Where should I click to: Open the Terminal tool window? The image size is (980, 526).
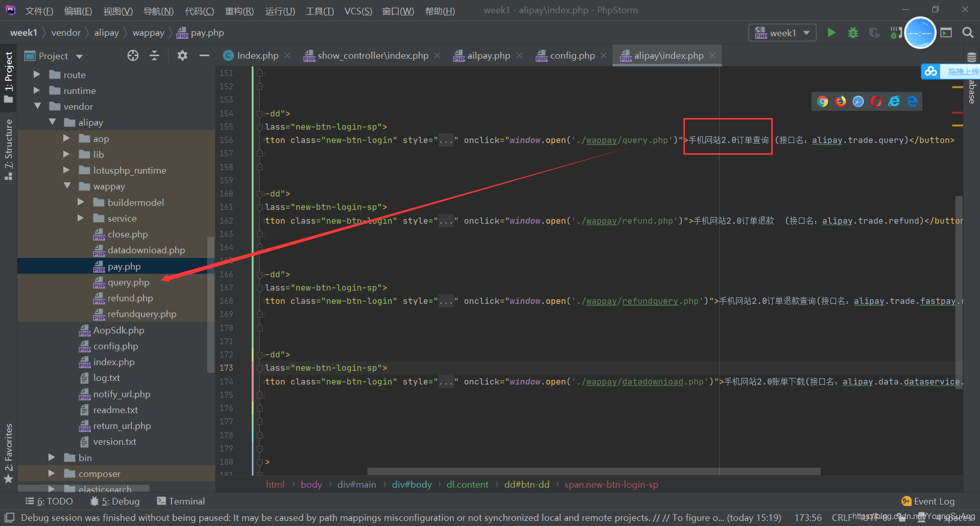click(x=181, y=501)
